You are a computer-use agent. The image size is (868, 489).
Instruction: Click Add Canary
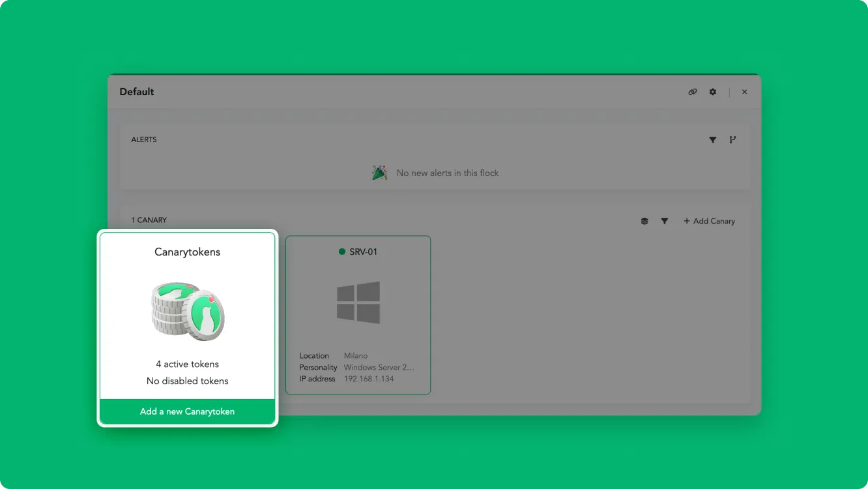(x=709, y=221)
